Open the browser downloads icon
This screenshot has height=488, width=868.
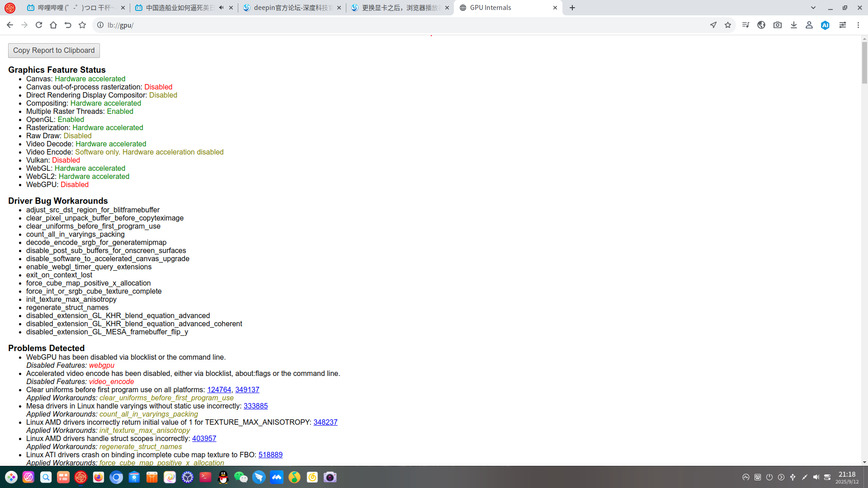coord(794,25)
